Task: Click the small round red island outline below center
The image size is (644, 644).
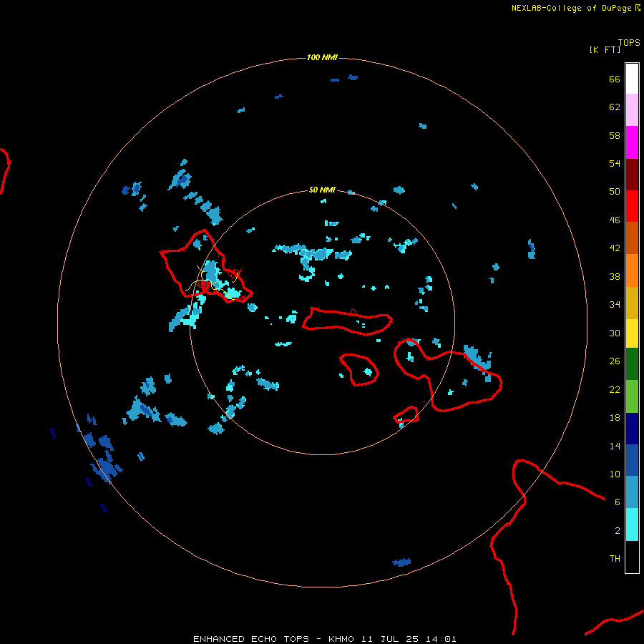Action: click(359, 370)
